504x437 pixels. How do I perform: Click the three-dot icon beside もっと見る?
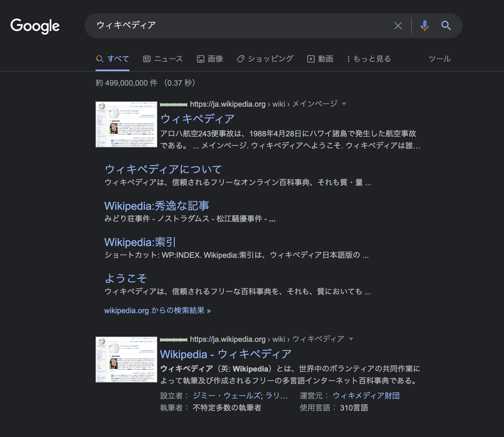tap(348, 59)
